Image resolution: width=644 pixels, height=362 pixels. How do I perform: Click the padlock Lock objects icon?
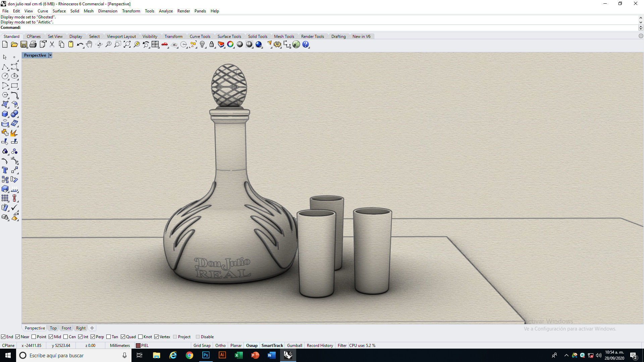pyautogui.click(x=212, y=44)
